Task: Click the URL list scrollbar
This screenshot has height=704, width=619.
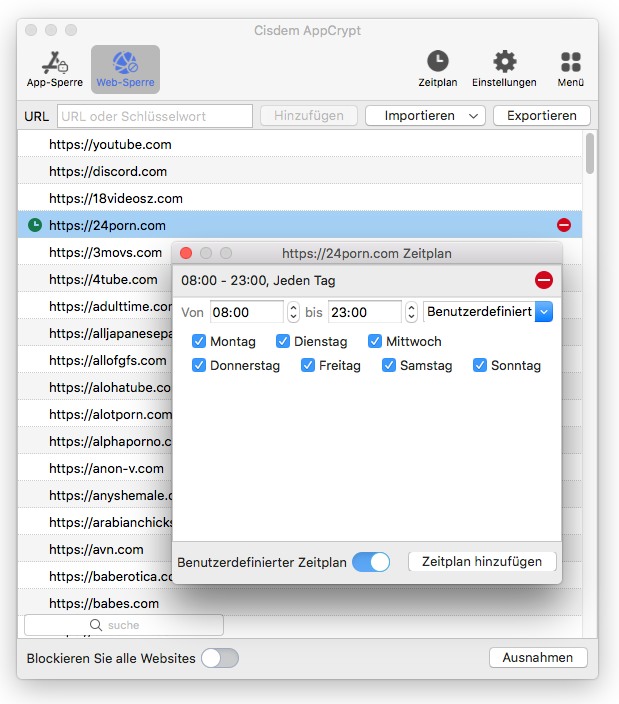Action: pos(590,153)
